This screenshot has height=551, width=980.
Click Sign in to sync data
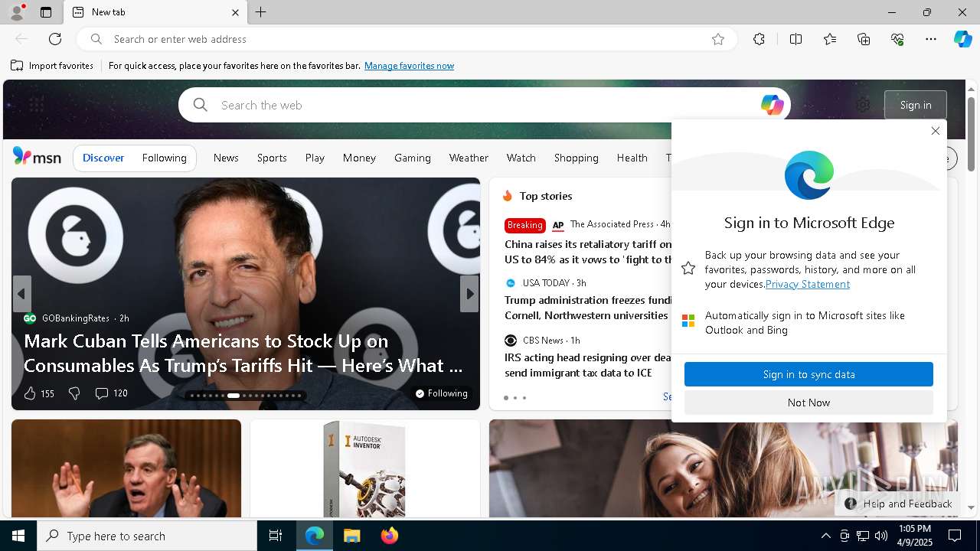(808, 374)
